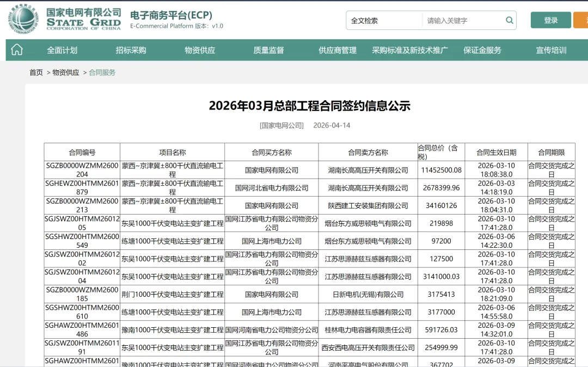Open the 宣传培训 menu
The image size is (588, 367).
552,50
